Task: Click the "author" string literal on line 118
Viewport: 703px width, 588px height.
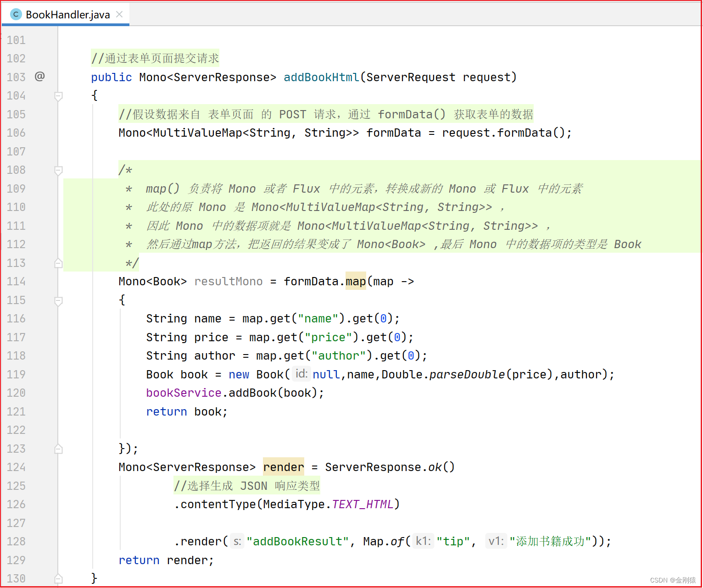Action: [x=339, y=355]
